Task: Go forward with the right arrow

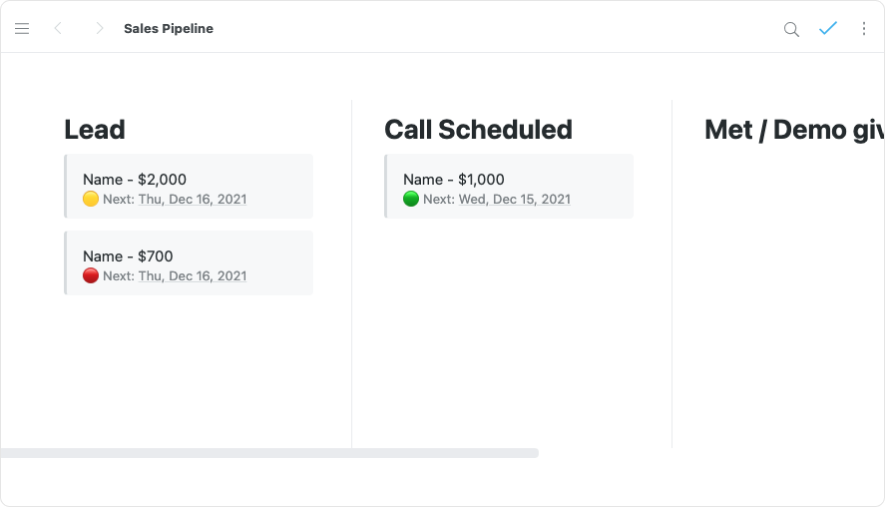Action: pyautogui.click(x=99, y=29)
